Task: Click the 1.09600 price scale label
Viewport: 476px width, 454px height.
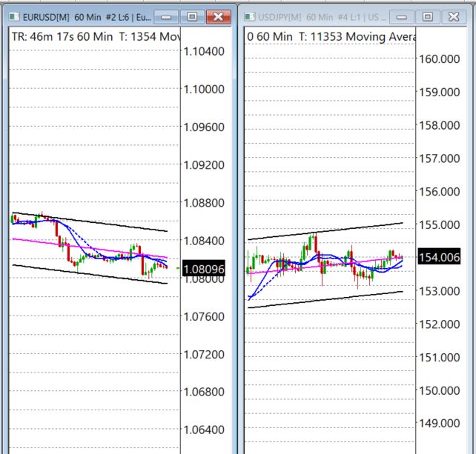Action: tap(204, 127)
